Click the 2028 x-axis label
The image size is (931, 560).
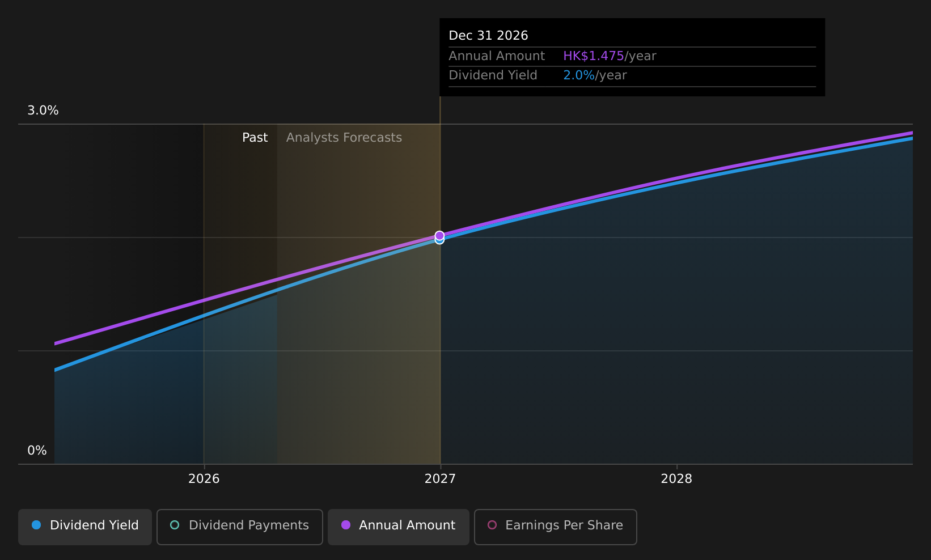(x=676, y=479)
